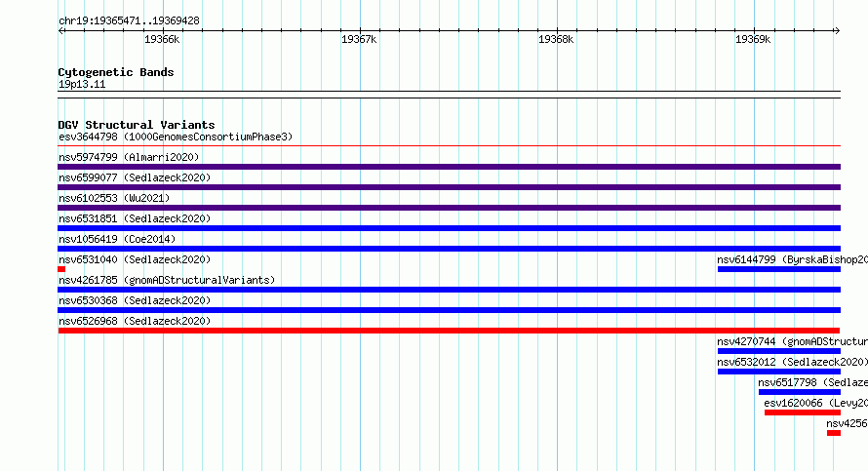Click the purple bar under nsv6599077

(449, 187)
